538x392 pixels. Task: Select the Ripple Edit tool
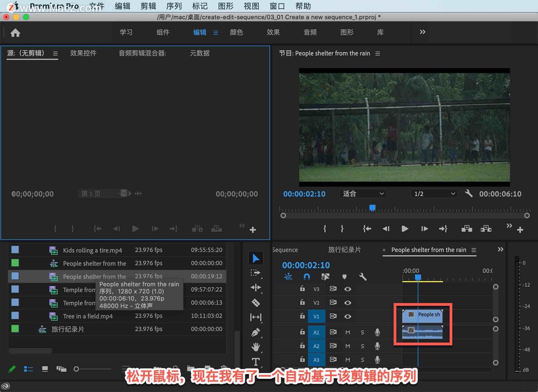256,287
